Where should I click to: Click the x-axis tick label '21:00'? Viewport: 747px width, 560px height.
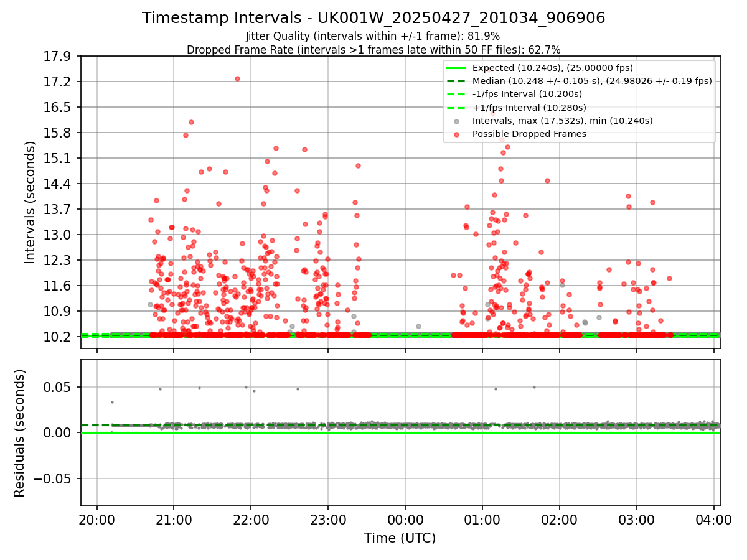point(174,518)
